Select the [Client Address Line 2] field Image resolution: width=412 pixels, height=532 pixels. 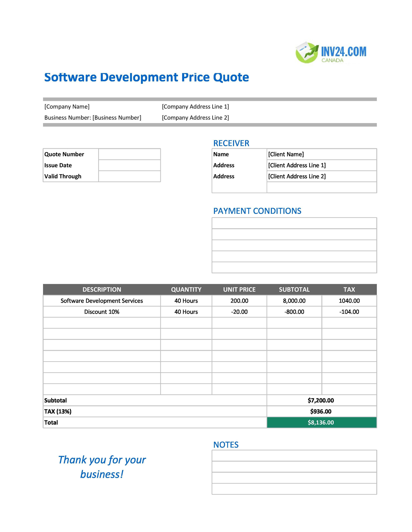pos(322,176)
